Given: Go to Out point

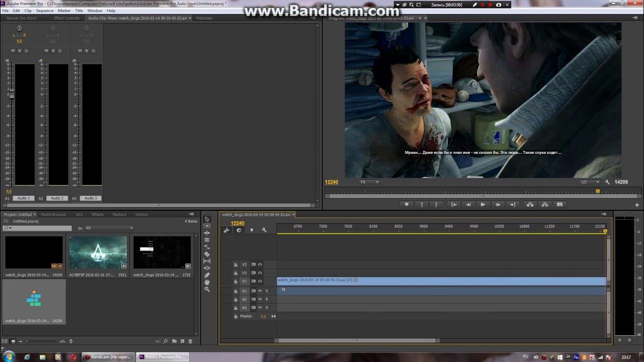Looking at the screenshot, I should (x=513, y=205).
